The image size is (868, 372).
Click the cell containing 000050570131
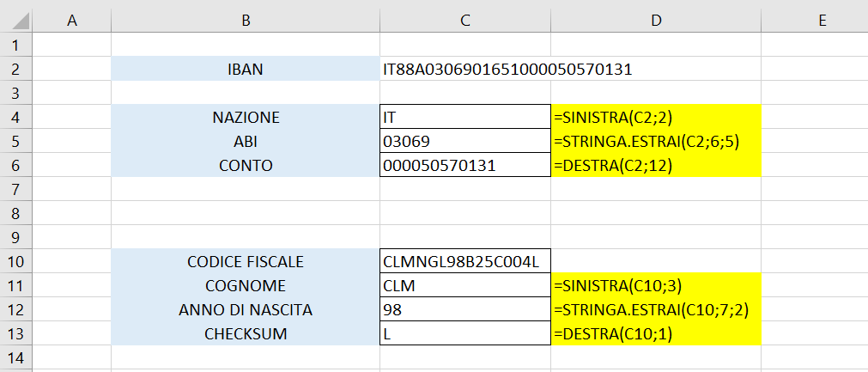tap(465, 165)
